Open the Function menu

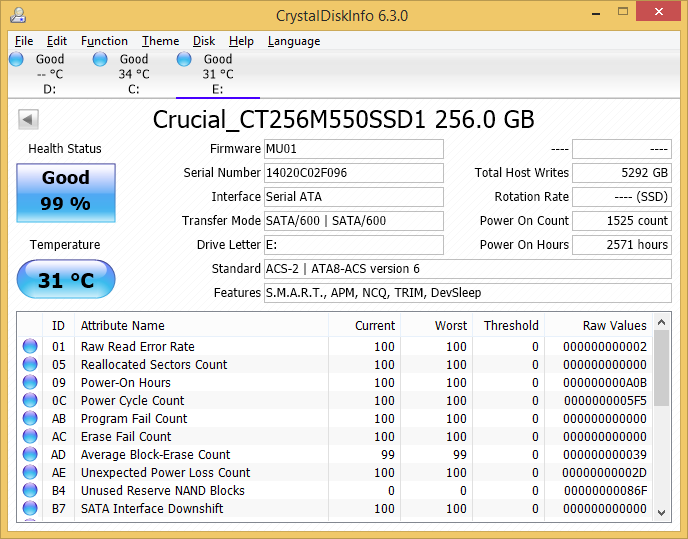coord(104,41)
